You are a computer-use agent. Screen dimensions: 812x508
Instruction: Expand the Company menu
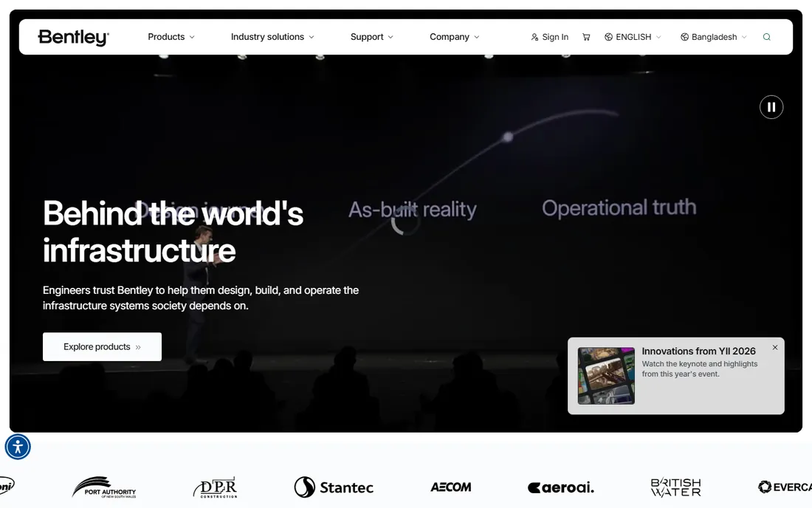[454, 37]
